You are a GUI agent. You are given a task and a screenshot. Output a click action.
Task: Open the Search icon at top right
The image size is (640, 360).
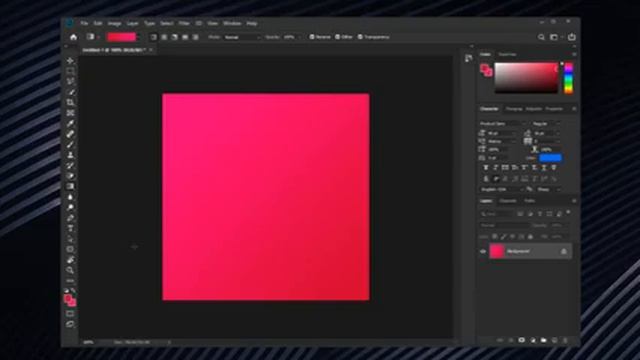point(541,37)
